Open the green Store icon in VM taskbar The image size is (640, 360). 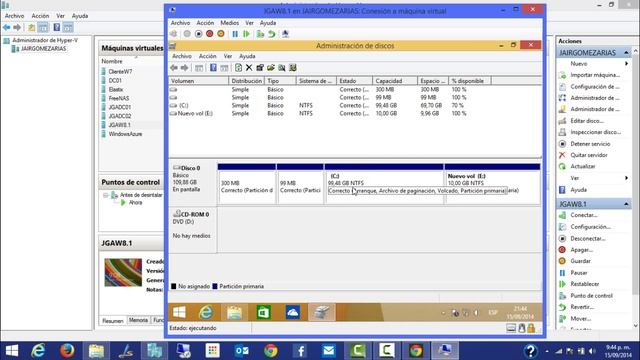click(x=264, y=313)
